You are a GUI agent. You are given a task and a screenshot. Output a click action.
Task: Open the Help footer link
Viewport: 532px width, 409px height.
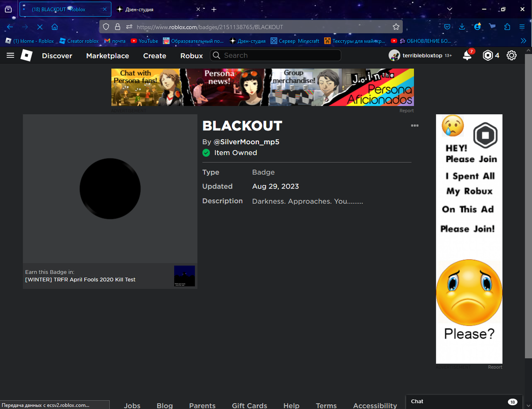coord(291,405)
